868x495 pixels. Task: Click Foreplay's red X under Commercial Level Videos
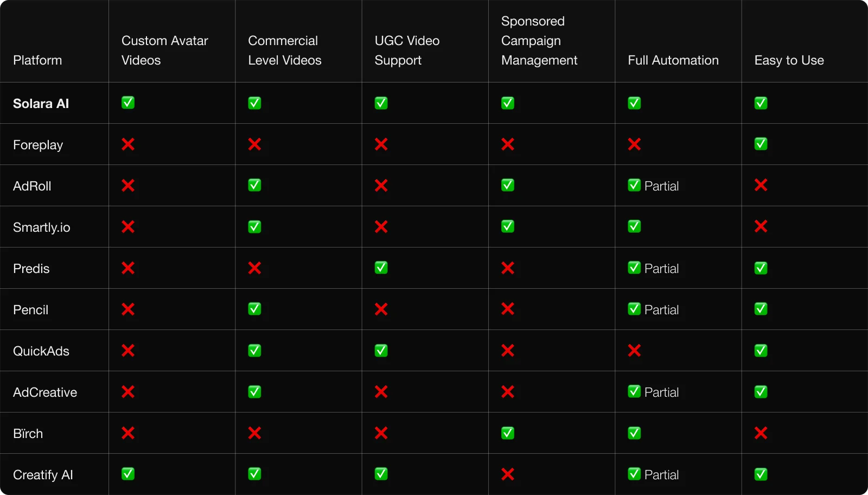coord(254,144)
